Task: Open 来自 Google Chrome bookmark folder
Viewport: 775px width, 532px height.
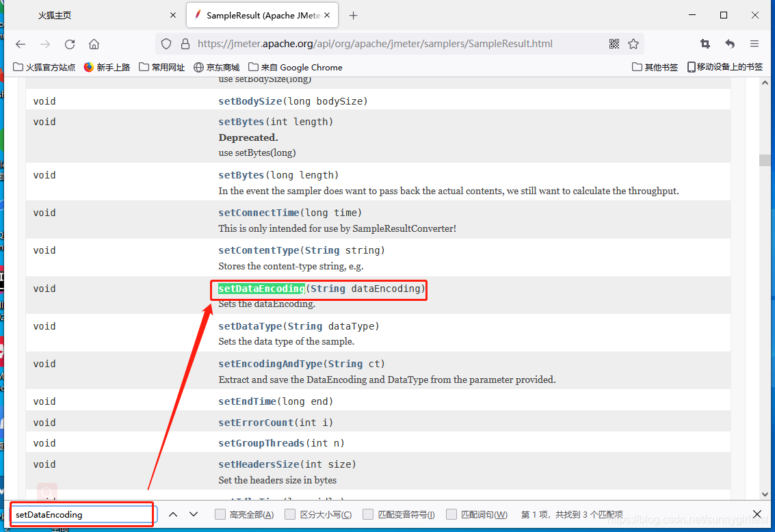Action: point(295,67)
